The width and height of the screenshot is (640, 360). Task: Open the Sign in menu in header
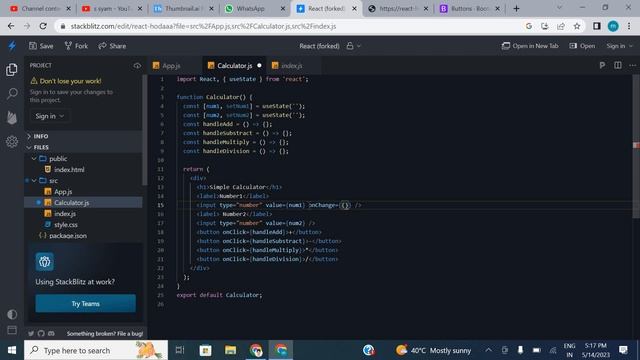tap(619, 46)
